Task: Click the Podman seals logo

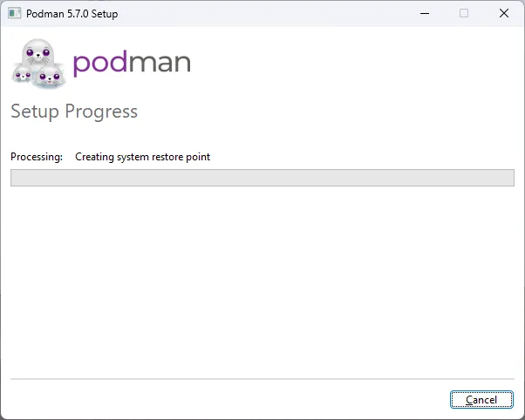Action: point(38,64)
